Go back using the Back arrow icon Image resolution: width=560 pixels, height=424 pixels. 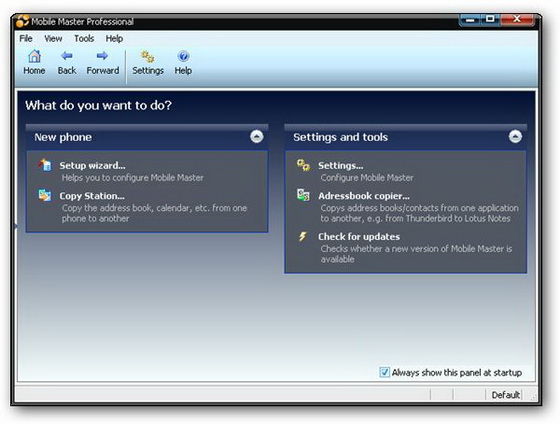click(x=67, y=56)
